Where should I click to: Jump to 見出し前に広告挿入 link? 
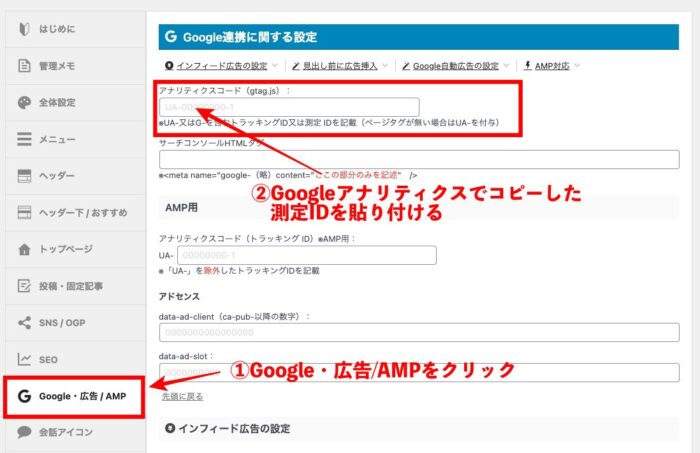(340, 66)
